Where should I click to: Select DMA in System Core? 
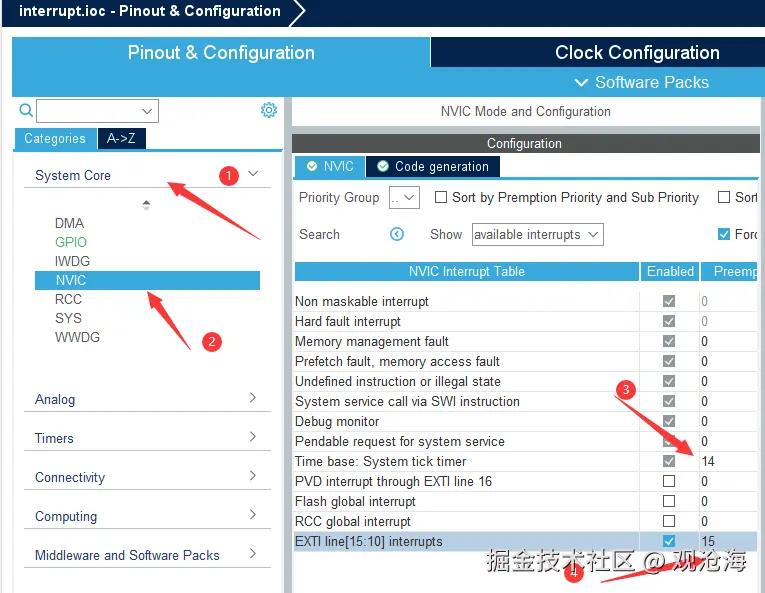[x=69, y=223]
